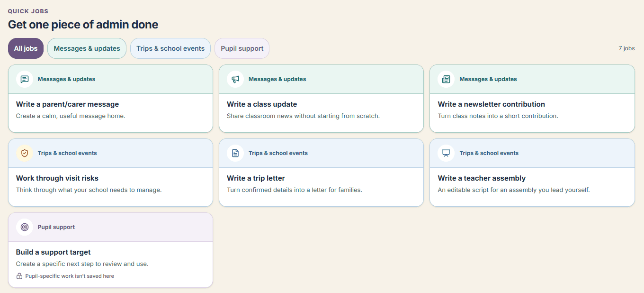Click Messages & updates label on class update card
This screenshot has width=644, height=293.
[x=277, y=79]
